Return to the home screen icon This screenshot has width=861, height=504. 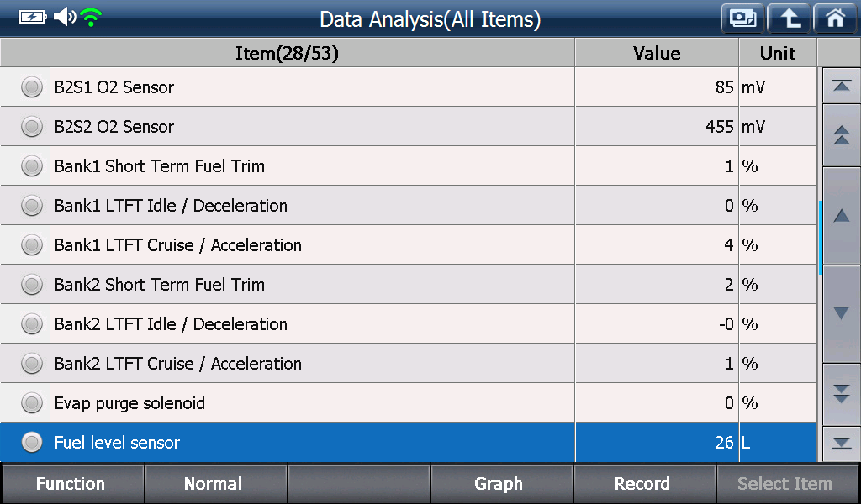click(835, 18)
